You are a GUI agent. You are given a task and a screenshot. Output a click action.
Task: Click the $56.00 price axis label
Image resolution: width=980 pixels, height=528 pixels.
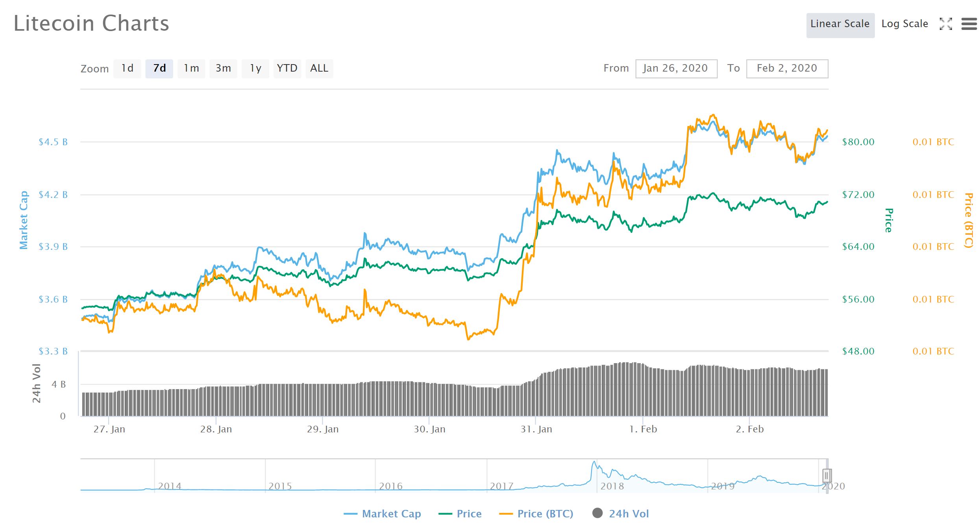coord(858,299)
